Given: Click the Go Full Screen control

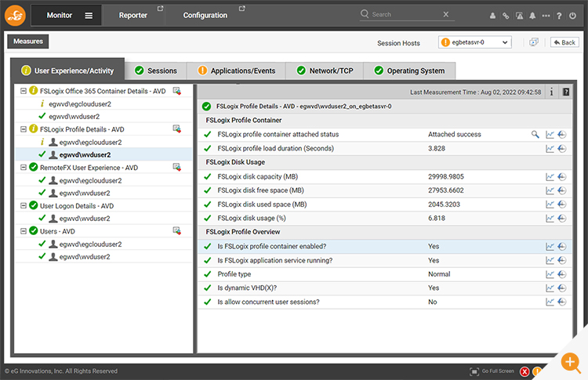Looking at the screenshot, I should tap(492, 371).
